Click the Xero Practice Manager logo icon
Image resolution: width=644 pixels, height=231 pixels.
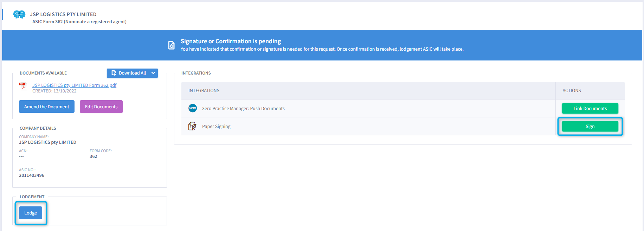193,108
